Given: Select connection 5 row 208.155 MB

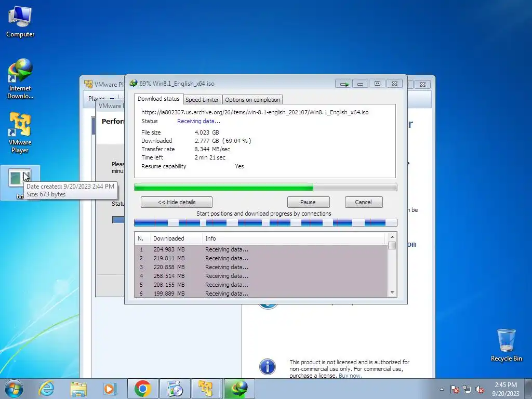Looking at the screenshot, I should click(261, 285).
